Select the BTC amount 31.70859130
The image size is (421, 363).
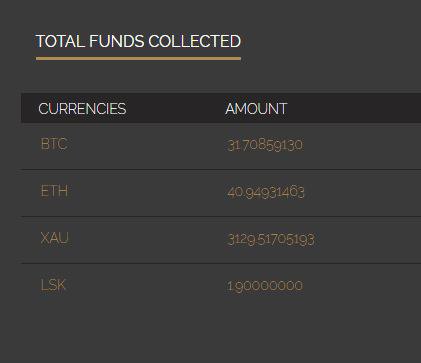click(x=265, y=145)
